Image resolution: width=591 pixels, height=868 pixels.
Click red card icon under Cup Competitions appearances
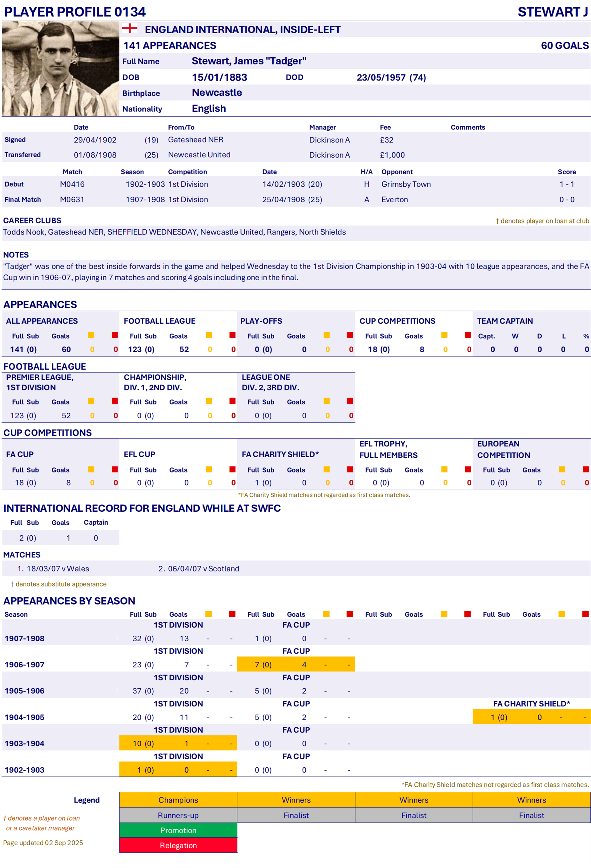(x=468, y=335)
